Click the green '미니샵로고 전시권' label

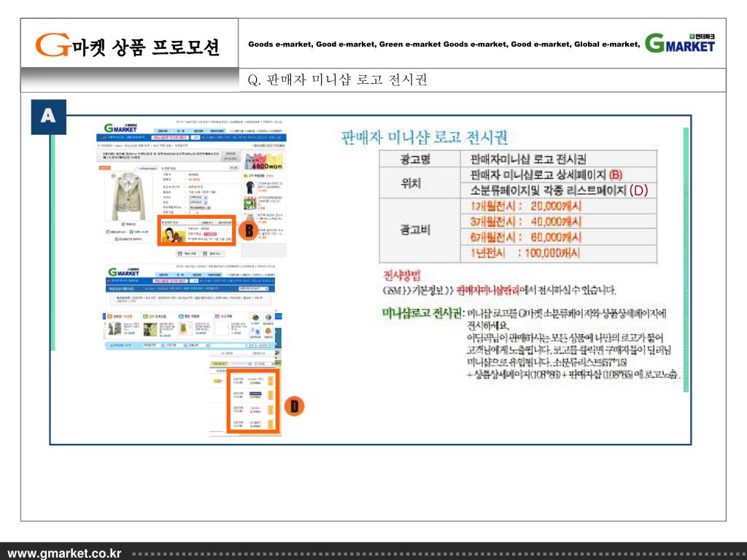[422, 314]
